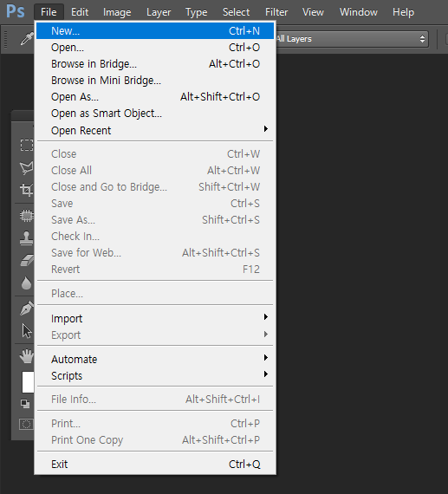
Task: Click the Photoshop Ps logo icon
Action: click(x=15, y=11)
